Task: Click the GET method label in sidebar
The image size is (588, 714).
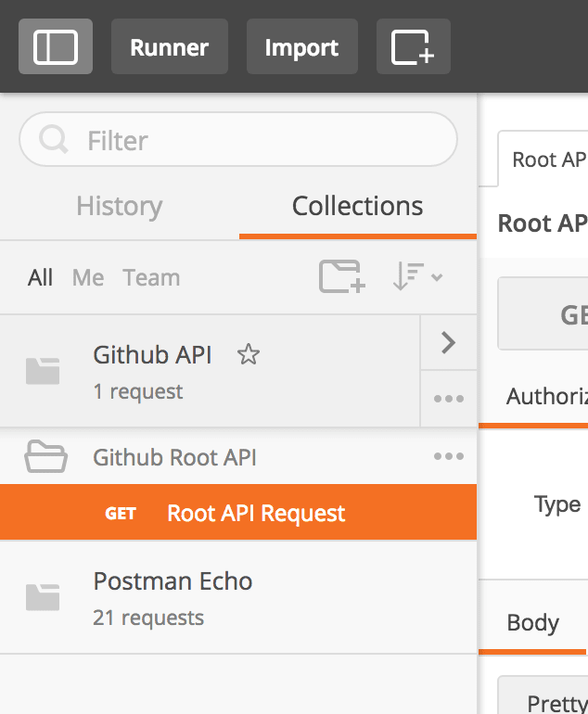Action: [121, 514]
